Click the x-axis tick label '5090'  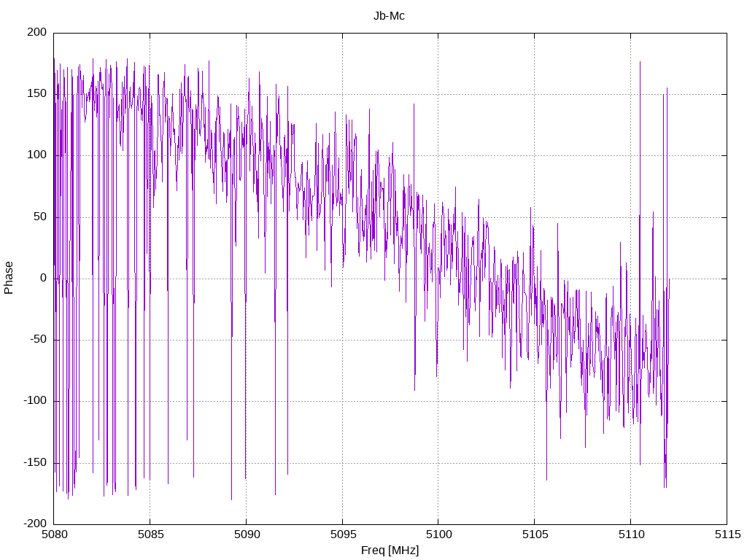click(247, 534)
